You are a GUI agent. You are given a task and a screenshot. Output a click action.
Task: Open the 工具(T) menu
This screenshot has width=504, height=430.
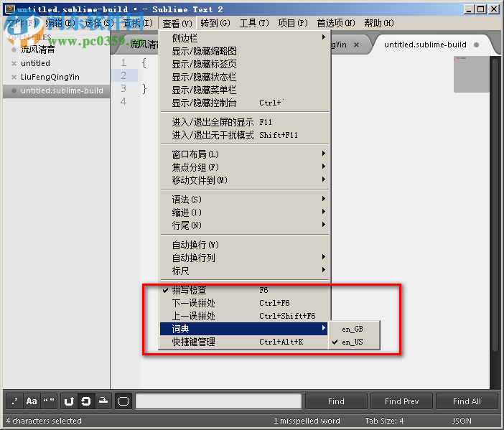[x=254, y=23]
